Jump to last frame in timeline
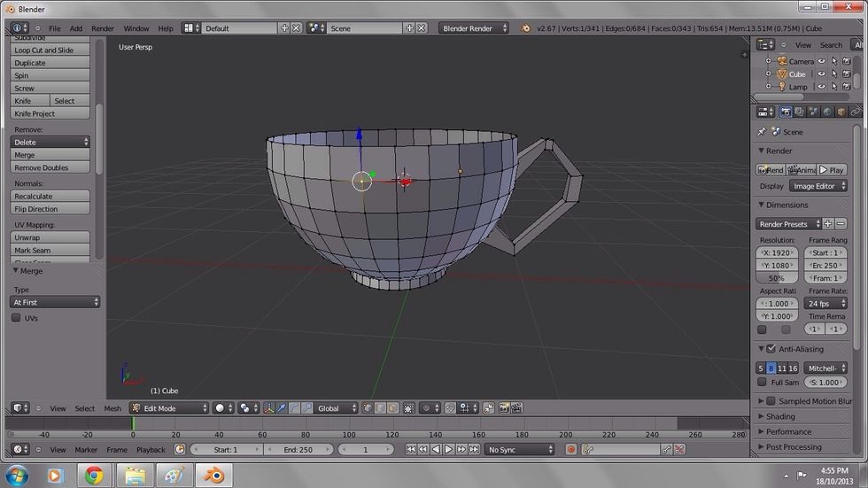 [474, 450]
